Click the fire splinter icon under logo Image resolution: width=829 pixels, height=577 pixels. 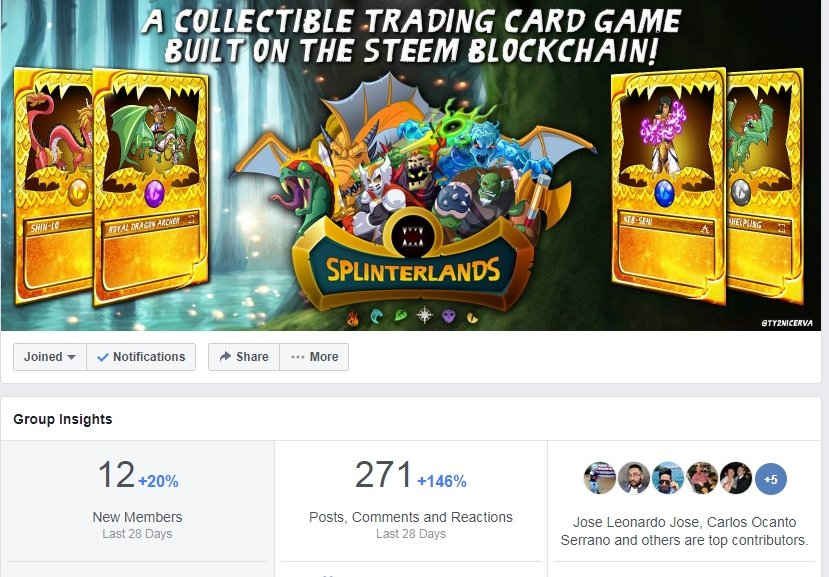click(x=353, y=318)
